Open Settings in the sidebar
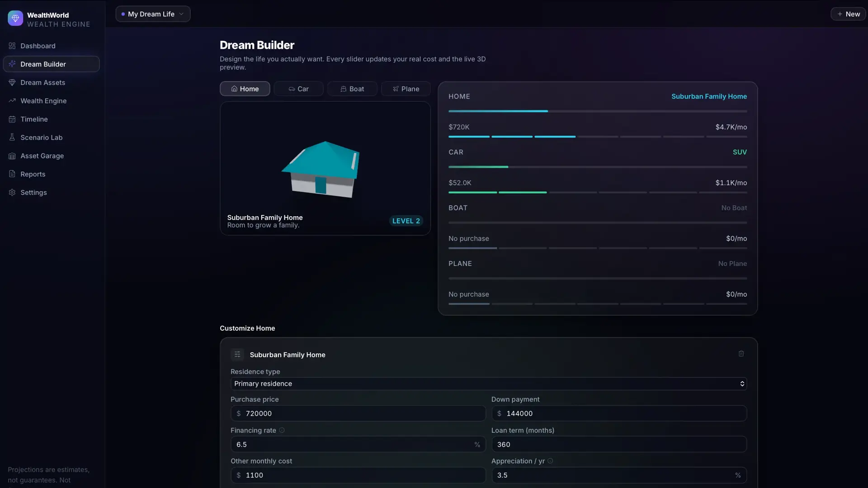 click(51, 192)
